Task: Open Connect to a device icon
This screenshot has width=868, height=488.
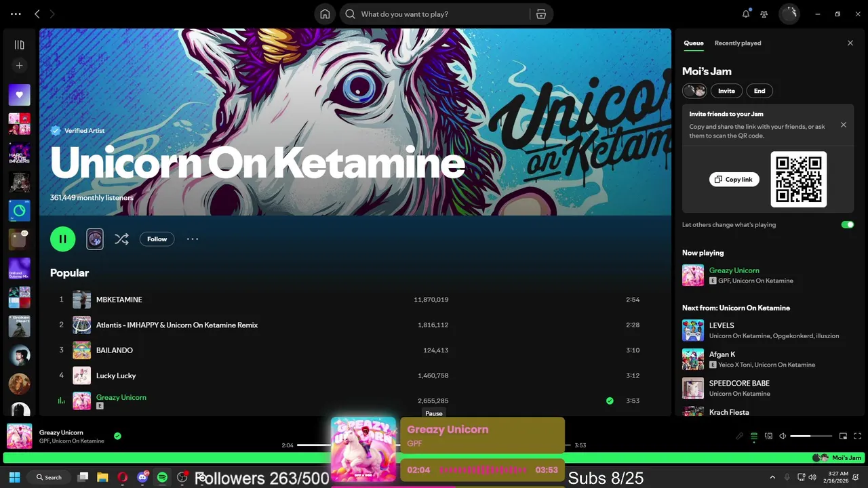Action: 768,436
